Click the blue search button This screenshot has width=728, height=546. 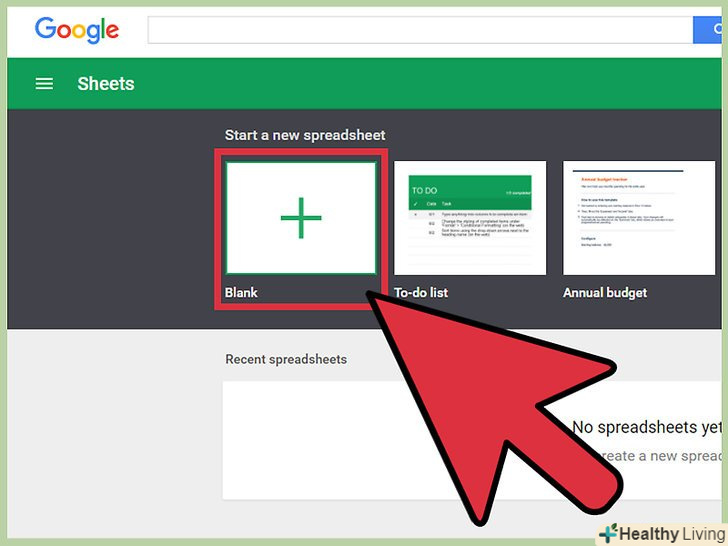(x=708, y=30)
